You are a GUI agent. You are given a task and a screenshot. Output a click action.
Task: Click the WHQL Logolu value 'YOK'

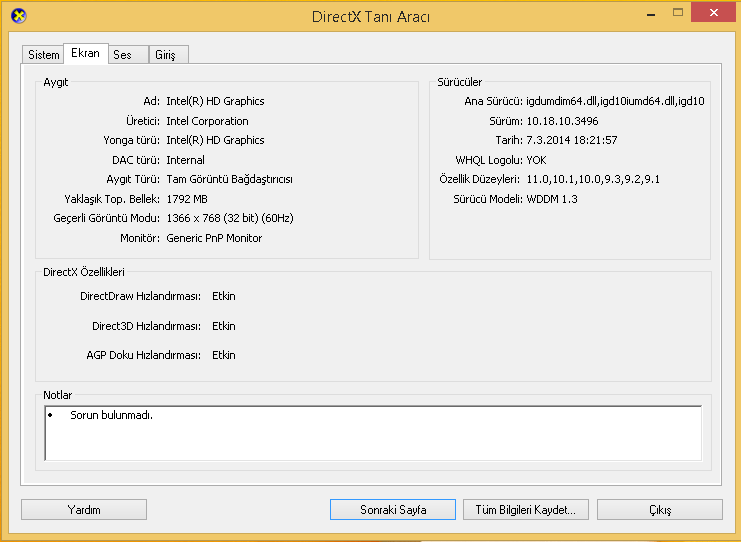click(x=536, y=160)
